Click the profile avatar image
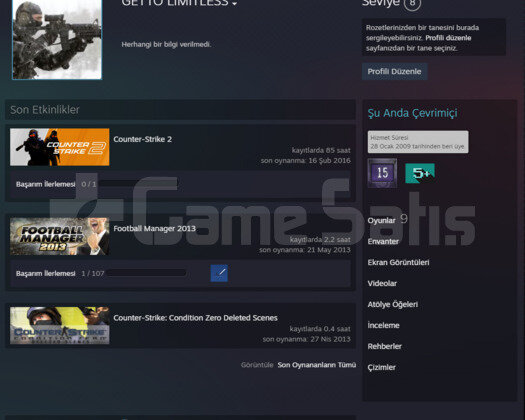This screenshot has width=525, height=420. [57, 40]
